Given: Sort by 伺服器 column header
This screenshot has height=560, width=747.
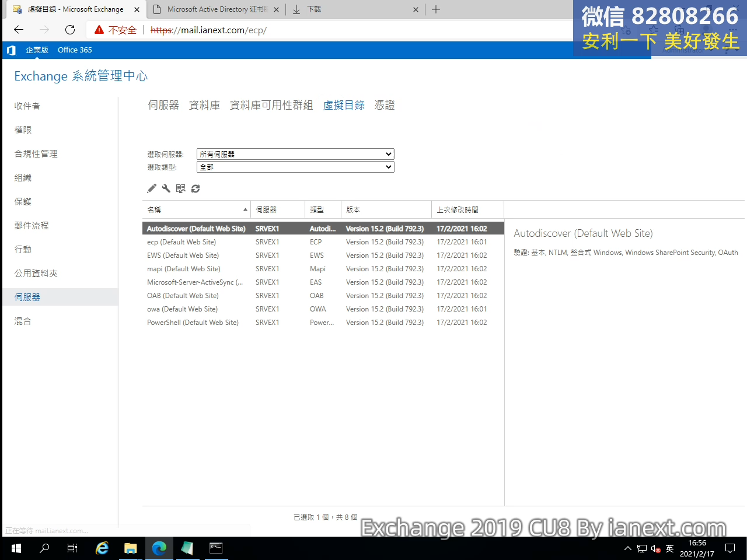Looking at the screenshot, I should 278,209.
